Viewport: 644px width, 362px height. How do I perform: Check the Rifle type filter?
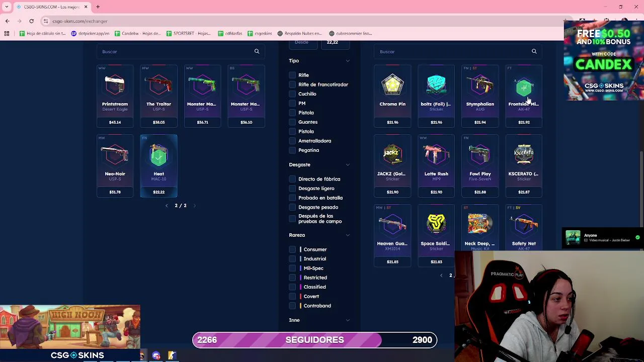point(292,75)
